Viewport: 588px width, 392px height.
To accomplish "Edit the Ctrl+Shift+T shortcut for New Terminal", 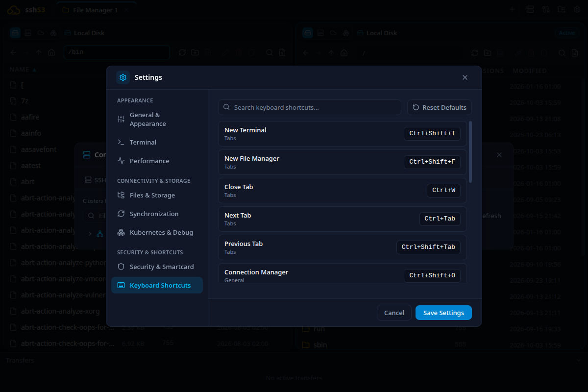I will [432, 133].
